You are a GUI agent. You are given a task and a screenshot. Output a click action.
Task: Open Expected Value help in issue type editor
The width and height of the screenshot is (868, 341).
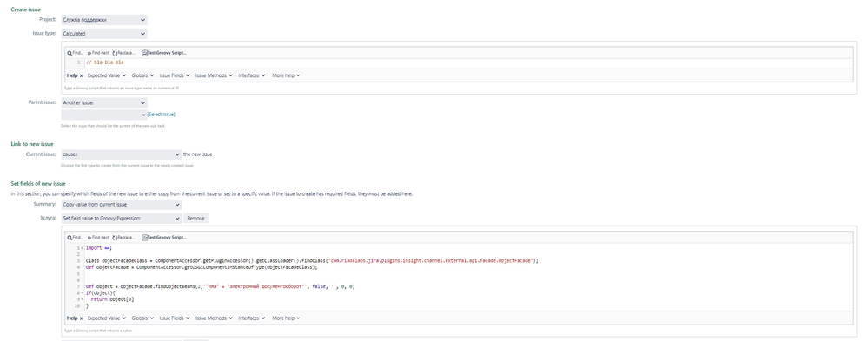coord(107,75)
